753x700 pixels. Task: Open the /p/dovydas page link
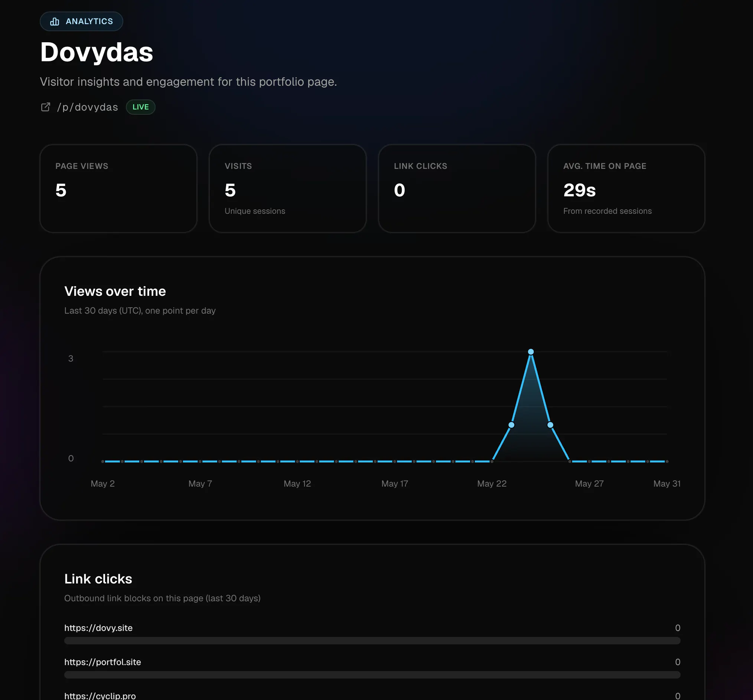coord(88,107)
